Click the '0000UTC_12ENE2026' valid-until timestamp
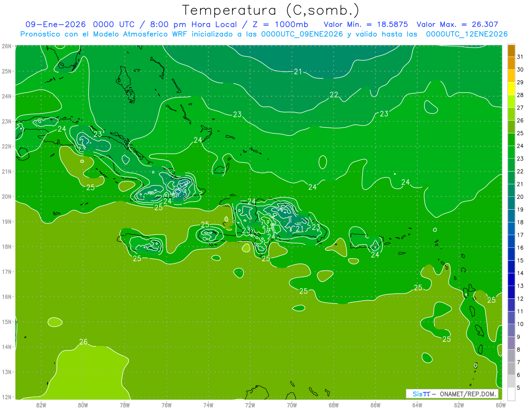 (467, 34)
